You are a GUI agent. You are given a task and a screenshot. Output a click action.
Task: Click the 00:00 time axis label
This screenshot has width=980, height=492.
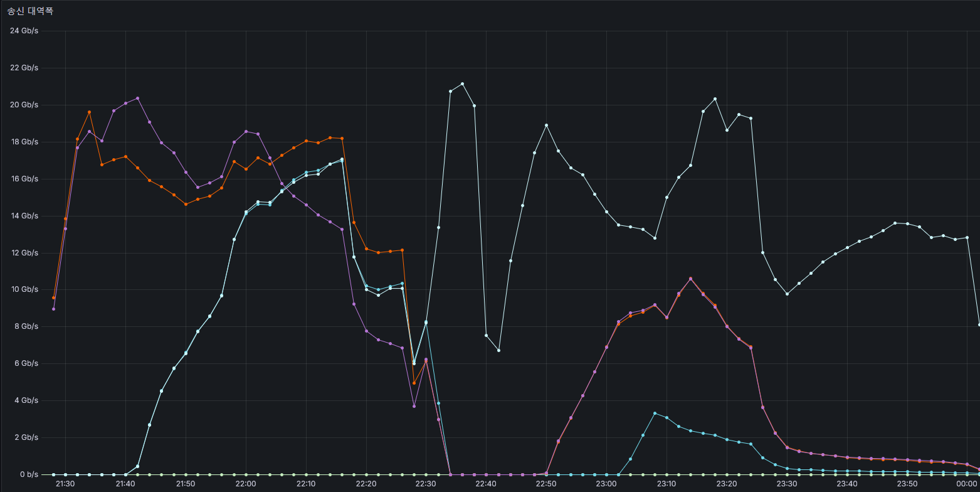[x=967, y=484]
